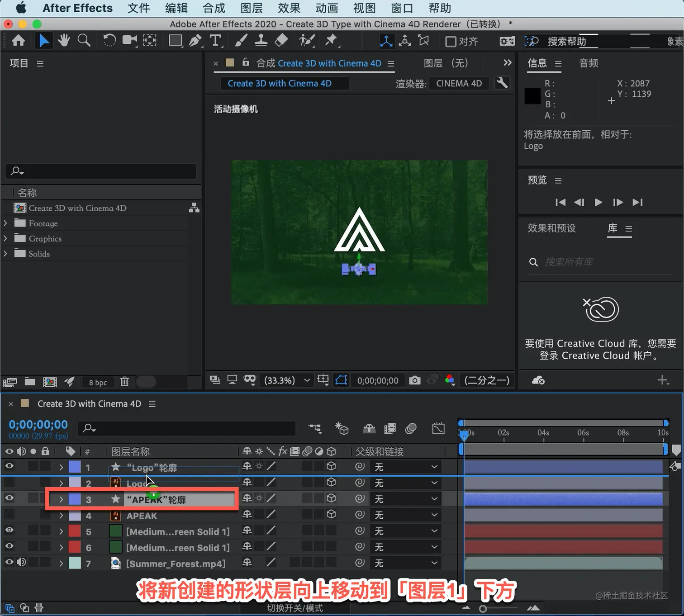The height and width of the screenshot is (616, 684).
Task: Hide the "Logo" outline layer 1
Action: (x=9, y=466)
